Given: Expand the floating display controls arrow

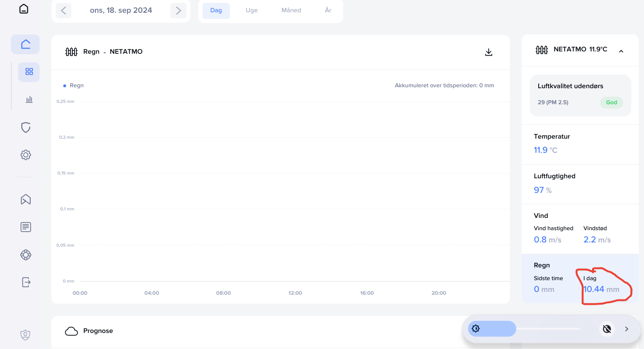Looking at the screenshot, I should pyautogui.click(x=627, y=329).
